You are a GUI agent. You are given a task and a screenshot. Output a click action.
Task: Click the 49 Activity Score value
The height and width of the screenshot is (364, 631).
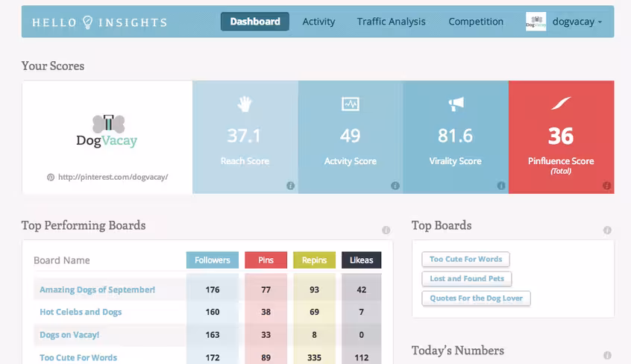coord(350,136)
